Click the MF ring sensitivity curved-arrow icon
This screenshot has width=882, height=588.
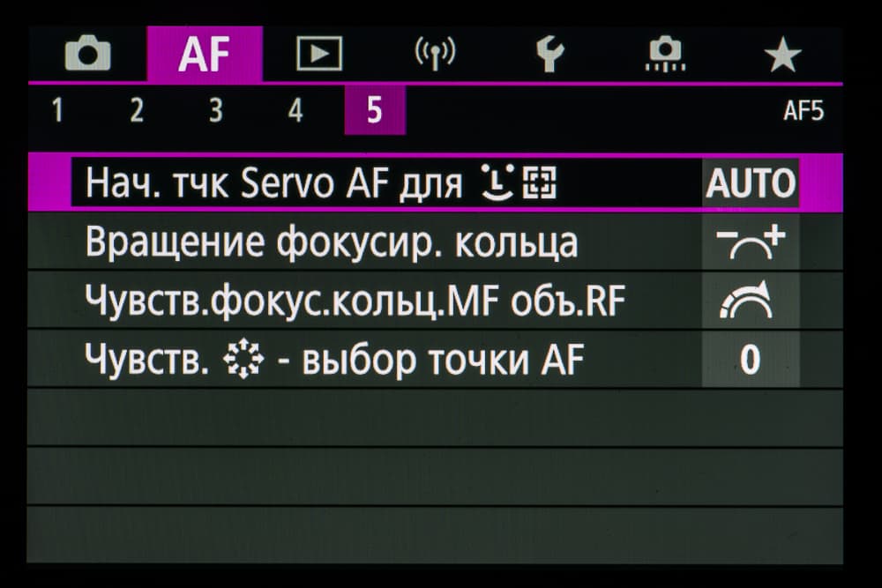pos(751,301)
